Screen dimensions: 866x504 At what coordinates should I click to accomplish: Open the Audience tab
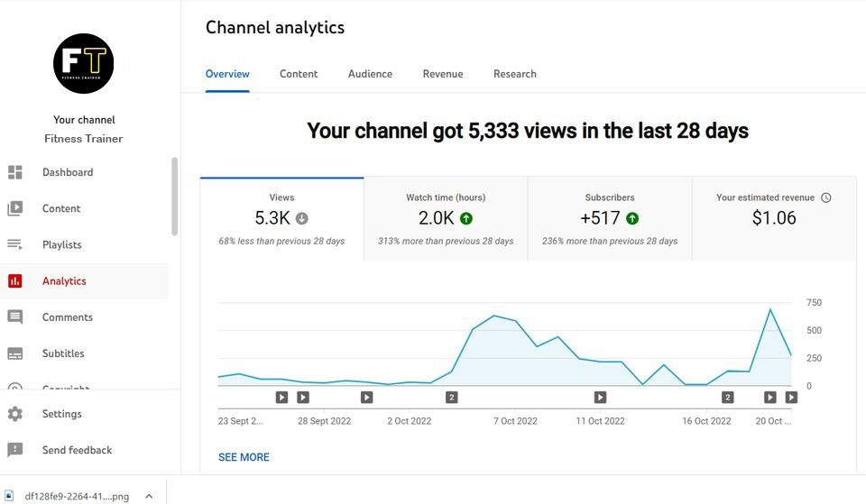point(370,74)
